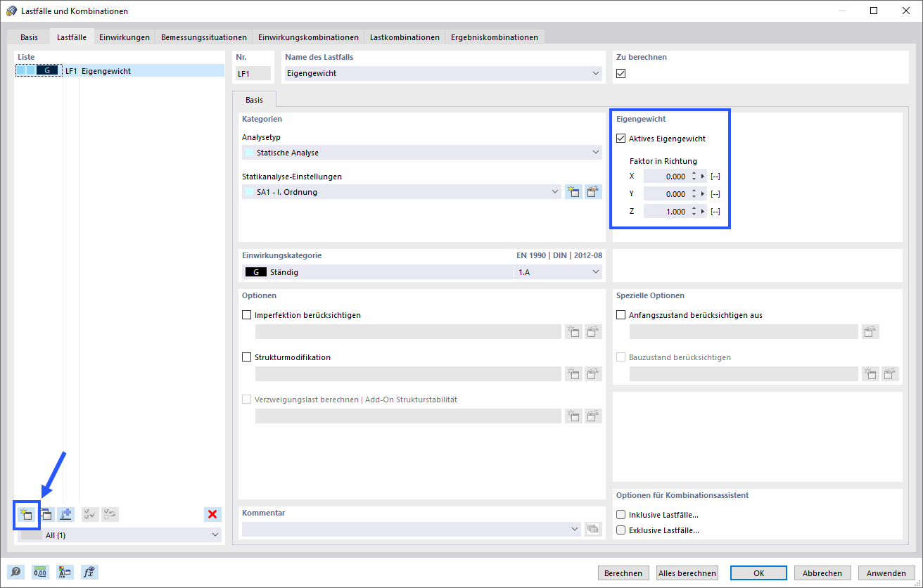Toggle the Zu berechnen checkbox
923x588 pixels.
620,73
